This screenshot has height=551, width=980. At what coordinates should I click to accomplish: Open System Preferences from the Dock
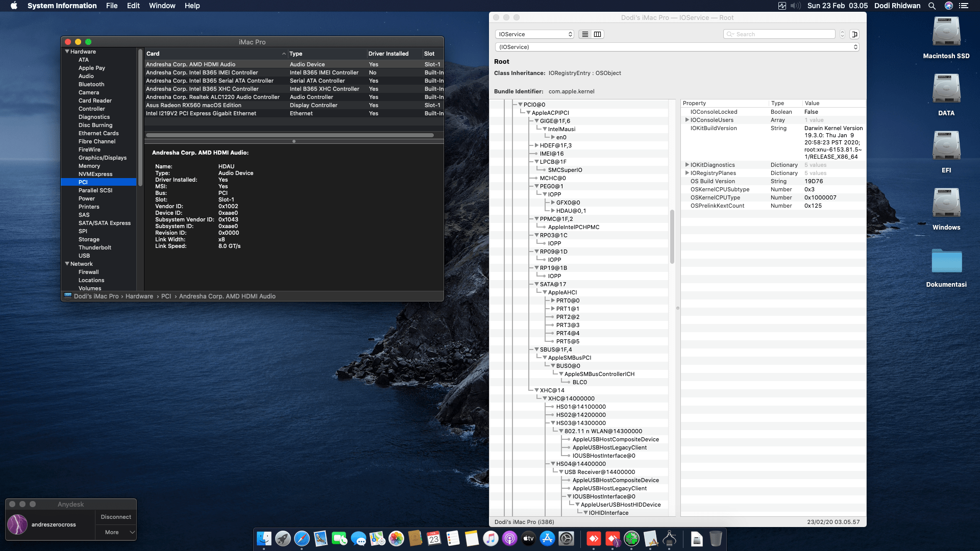click(x=566, y=538)
